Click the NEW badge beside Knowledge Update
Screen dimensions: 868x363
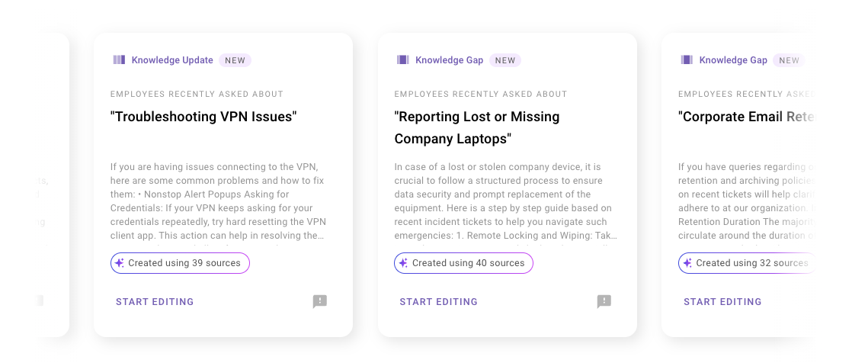pos(235,60)
